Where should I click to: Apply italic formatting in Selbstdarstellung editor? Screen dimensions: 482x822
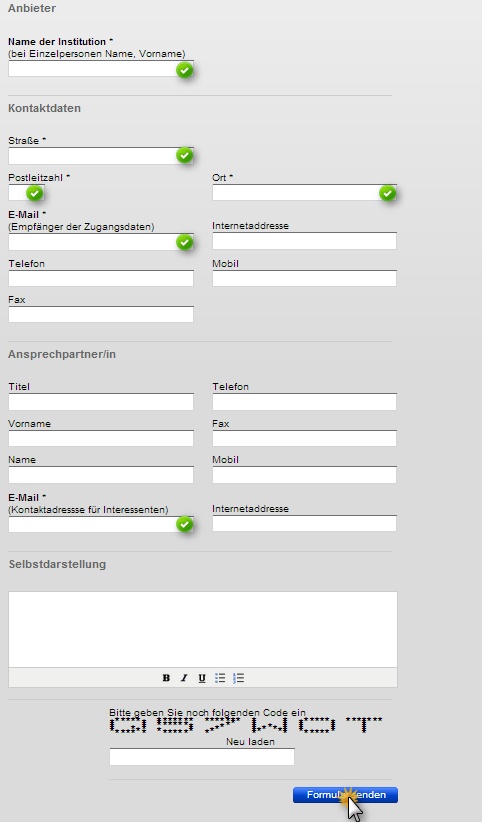(184, 678)
